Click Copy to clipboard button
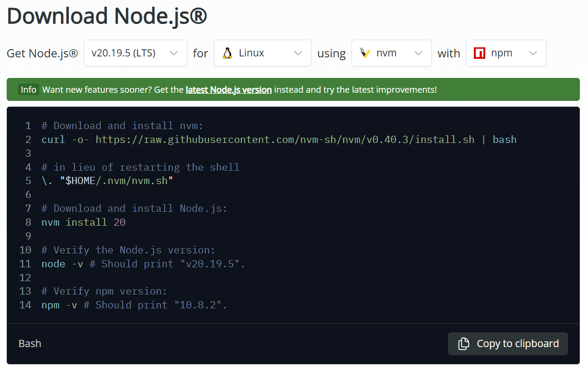This screenshot has width=588, height=371. pyautogui.click(x=508, y=344)
